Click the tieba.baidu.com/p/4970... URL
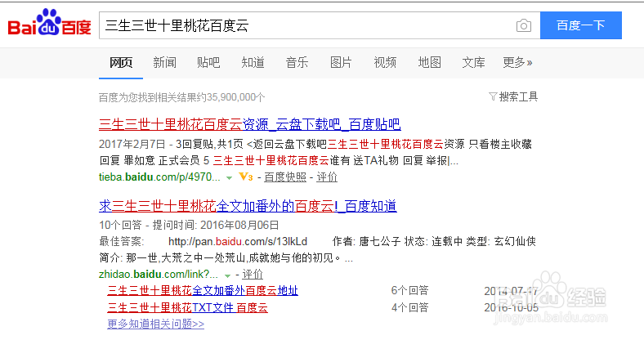This screenshot has height=340, width=644. pyautogui.click(x=159, y=177)
